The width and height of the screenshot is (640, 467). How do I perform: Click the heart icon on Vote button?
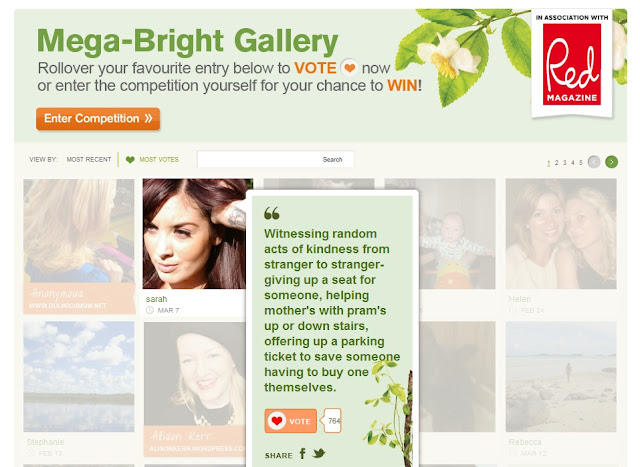pos(277,421)
